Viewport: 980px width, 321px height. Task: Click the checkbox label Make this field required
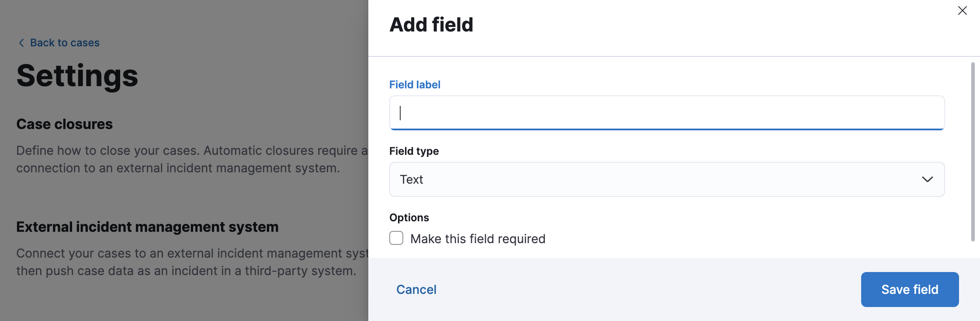(x=477, y=238)
